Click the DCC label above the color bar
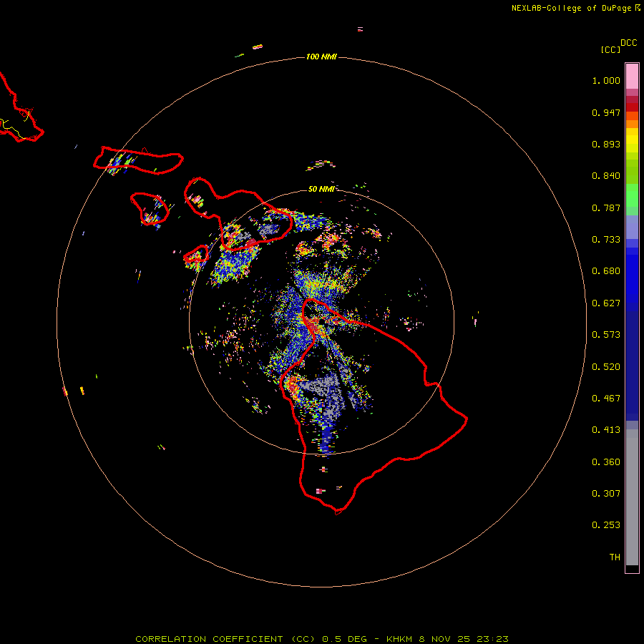The width and height of the screenshot is (644, 644). tap(628, 43)
